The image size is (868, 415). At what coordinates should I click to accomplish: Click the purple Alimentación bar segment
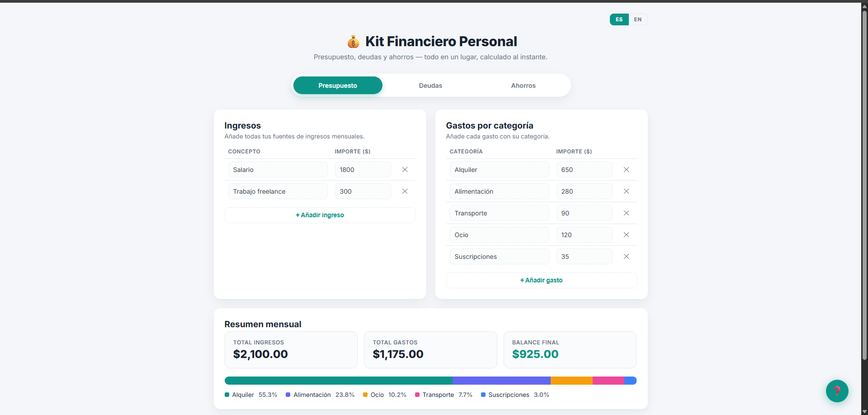coord(501,381)
